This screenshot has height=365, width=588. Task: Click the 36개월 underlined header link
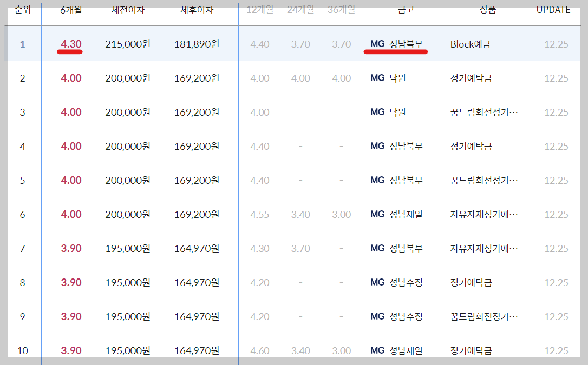tap(341, 9)
